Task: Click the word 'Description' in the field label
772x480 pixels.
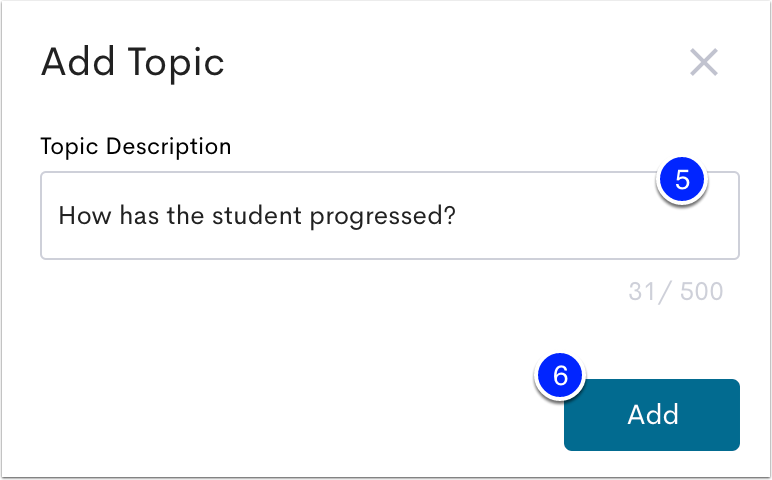Action: pyautogui.click(x=169, y=146)
